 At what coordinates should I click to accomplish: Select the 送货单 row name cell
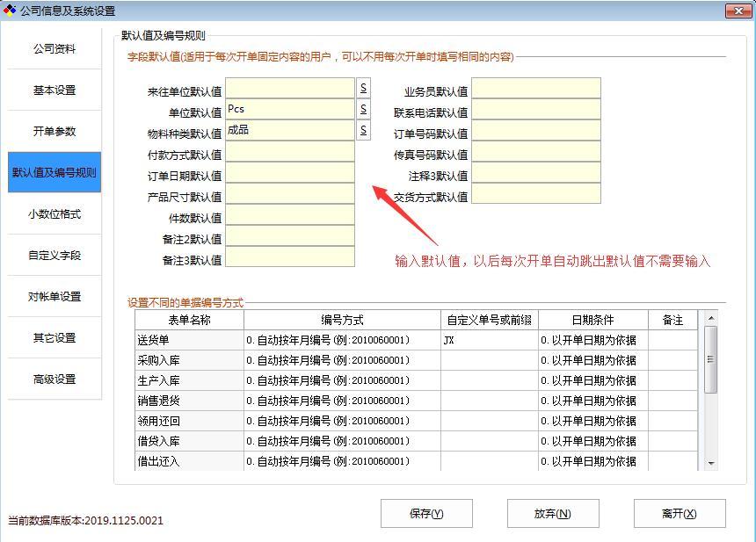click(x=190, y=340)
